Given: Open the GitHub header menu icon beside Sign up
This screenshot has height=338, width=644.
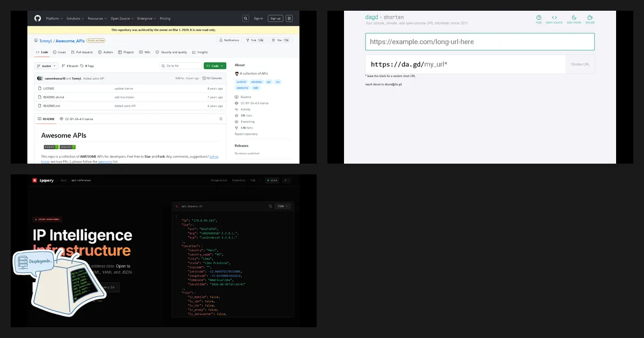Looking at the screenshot, I should [x=289, y=18].
